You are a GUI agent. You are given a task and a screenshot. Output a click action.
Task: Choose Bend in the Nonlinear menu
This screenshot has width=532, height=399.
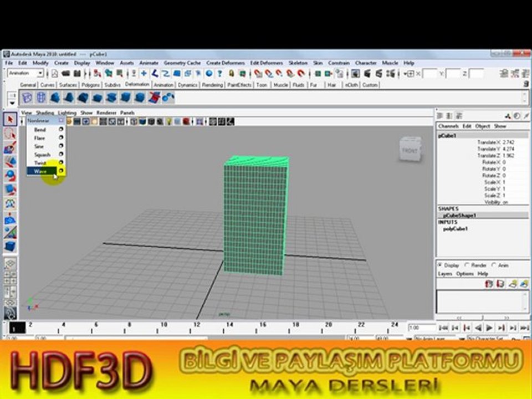click(40, 130)
